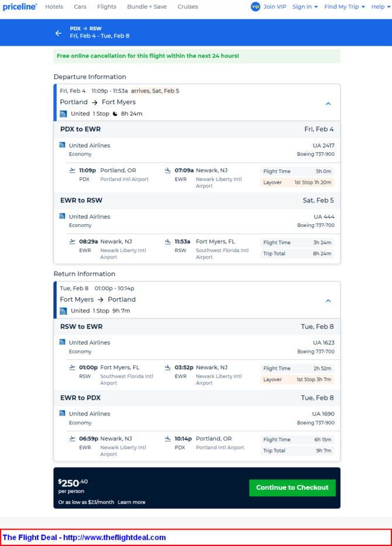Click United logo in Fort Myers to Portland summary
Viewport: 392px width, 546px height.
[x=63, y=311]
